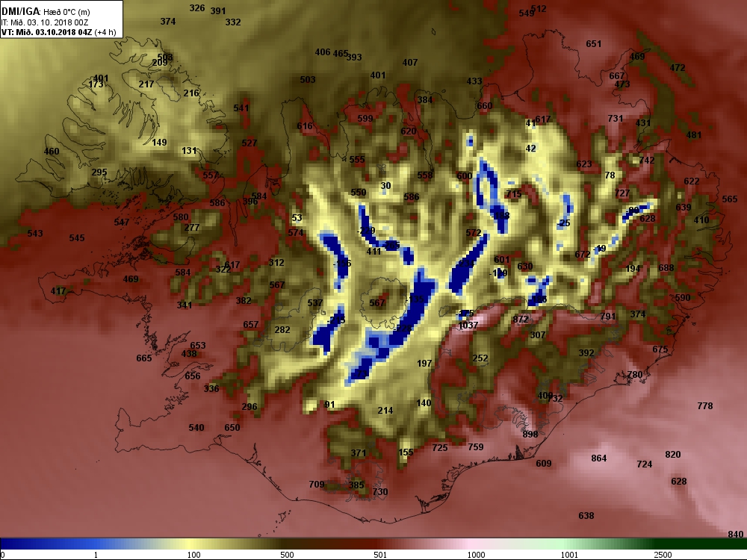Select the map value 565

729,199
